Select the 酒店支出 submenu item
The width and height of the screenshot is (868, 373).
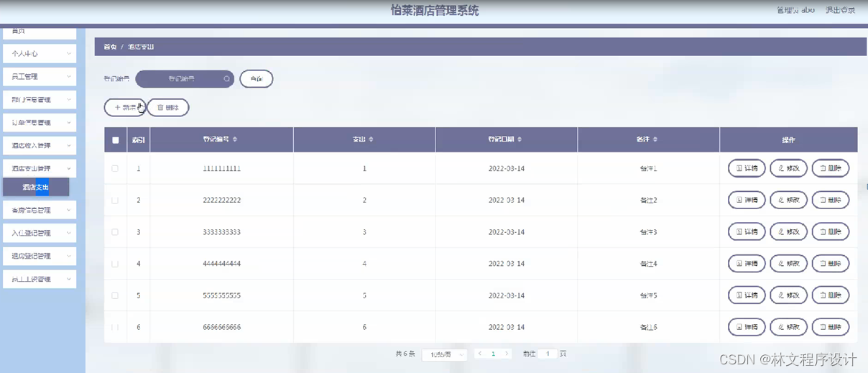[x=36, y=187]
